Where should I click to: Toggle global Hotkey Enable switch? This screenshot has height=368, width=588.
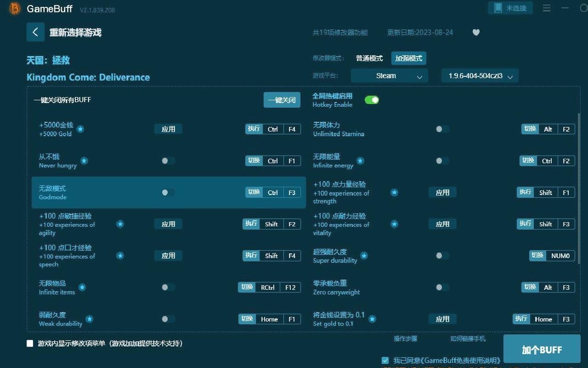tap(372, 100)
